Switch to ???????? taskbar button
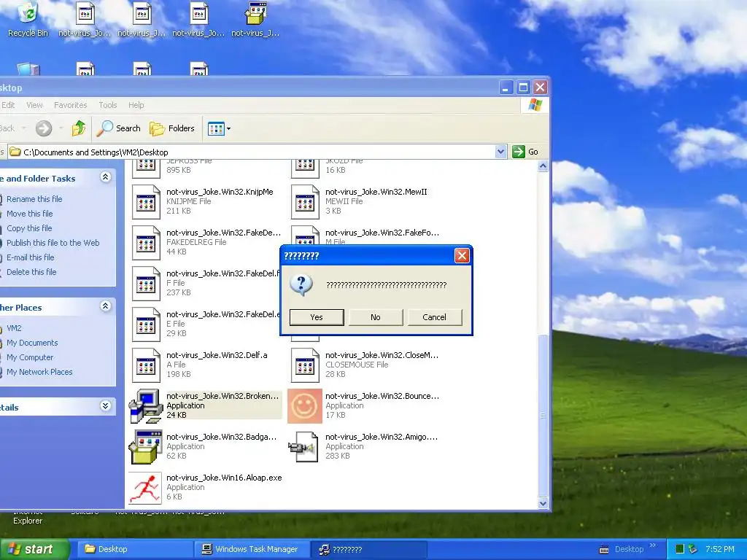The height and width of the screenshot is (560, 747). click(368, 550)
